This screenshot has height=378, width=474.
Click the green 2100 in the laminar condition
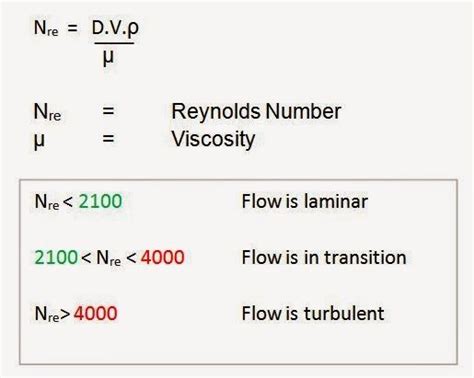tap(100, 201)
